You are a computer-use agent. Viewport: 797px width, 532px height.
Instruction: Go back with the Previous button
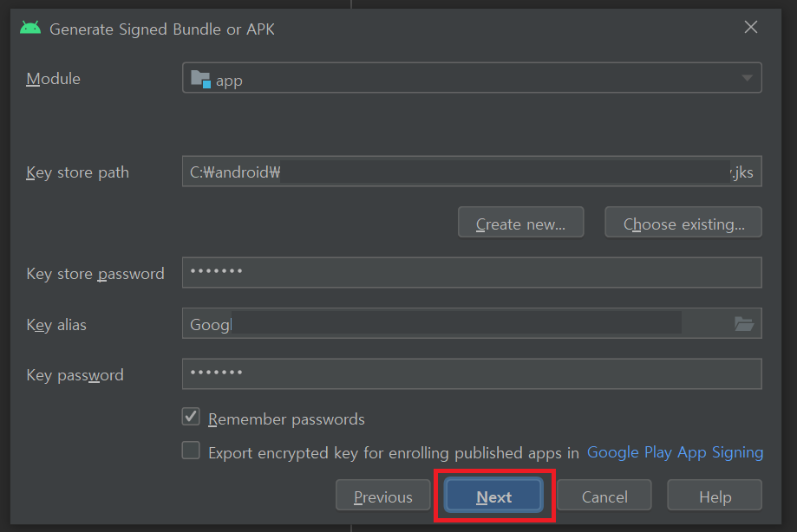[x=382, y=496]
